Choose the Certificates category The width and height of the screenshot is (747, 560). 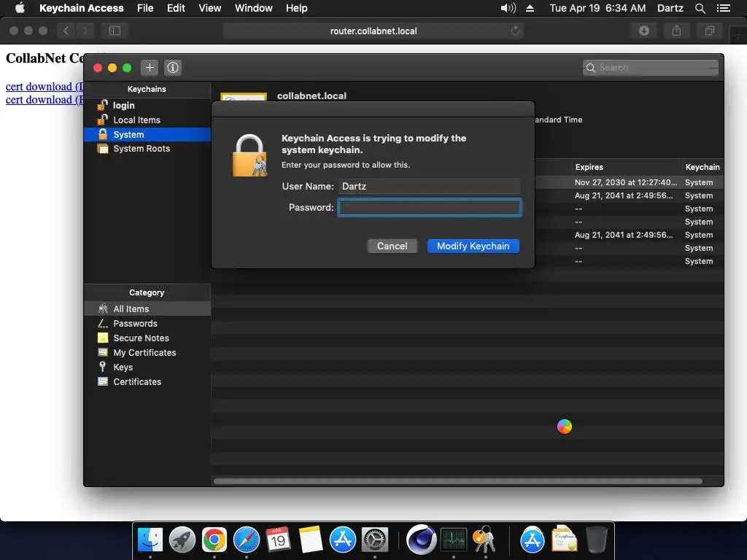point(137,381)
